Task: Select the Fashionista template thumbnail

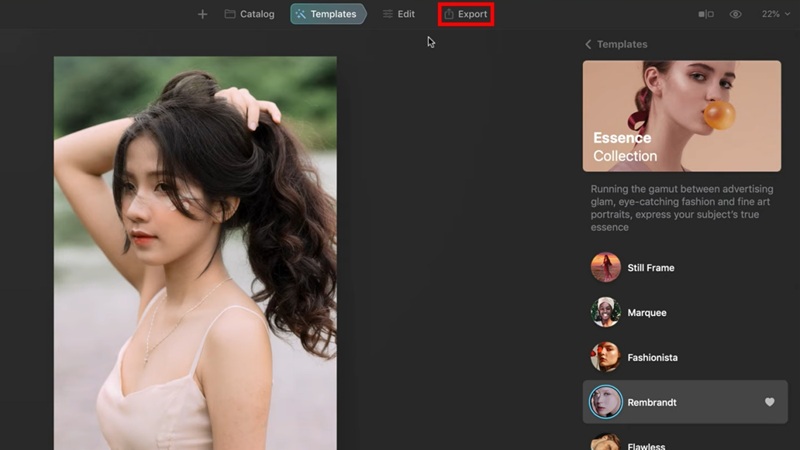Action: point(605,357)
